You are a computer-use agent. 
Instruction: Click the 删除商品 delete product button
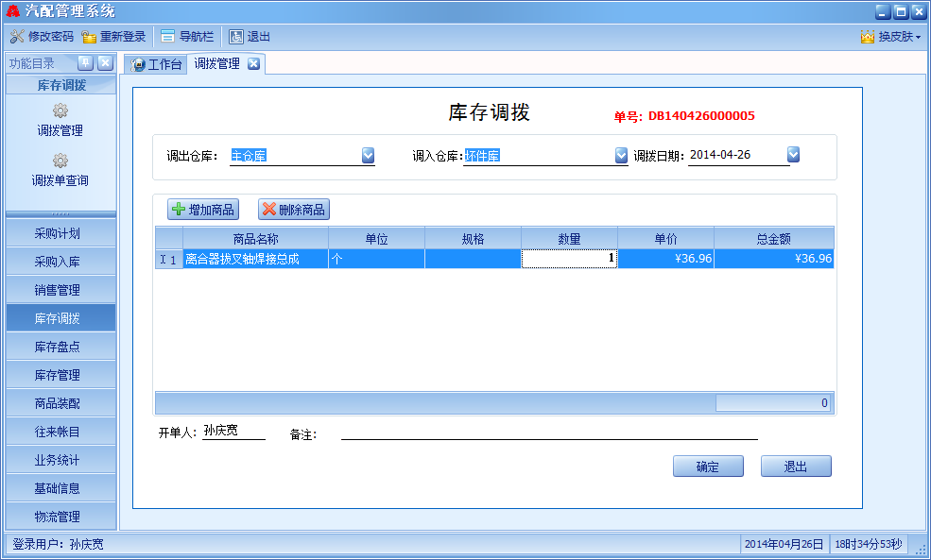tap(294, 210)
